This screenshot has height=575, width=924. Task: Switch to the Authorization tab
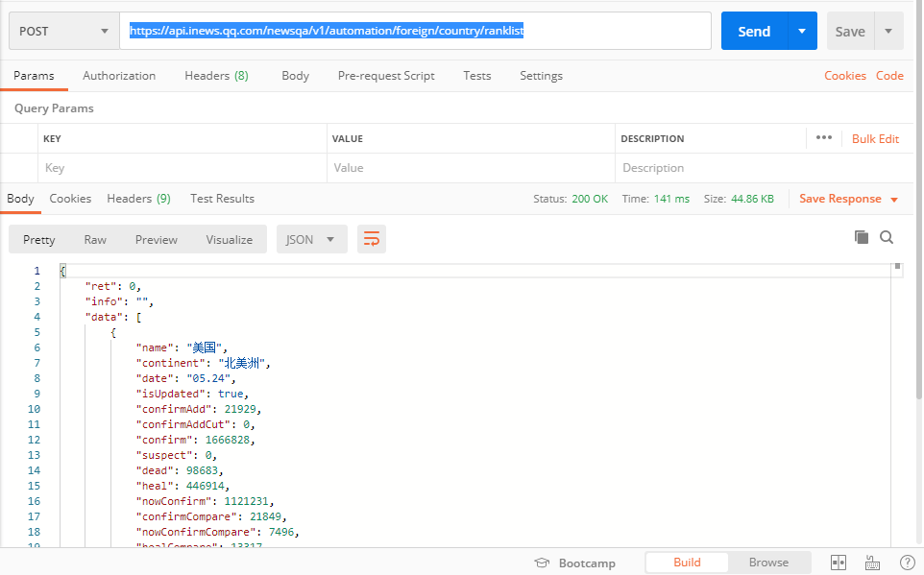[x=119, y=76]
